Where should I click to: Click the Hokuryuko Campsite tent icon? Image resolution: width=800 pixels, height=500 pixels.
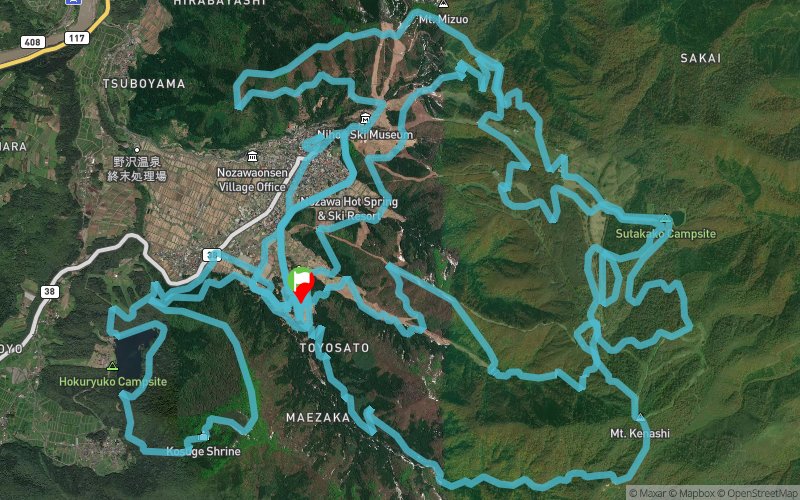coord(112,366)
